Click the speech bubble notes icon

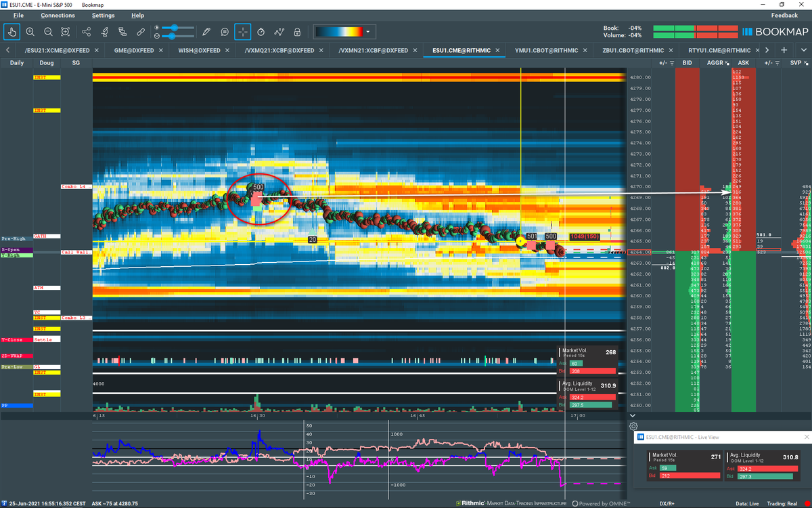225,31
